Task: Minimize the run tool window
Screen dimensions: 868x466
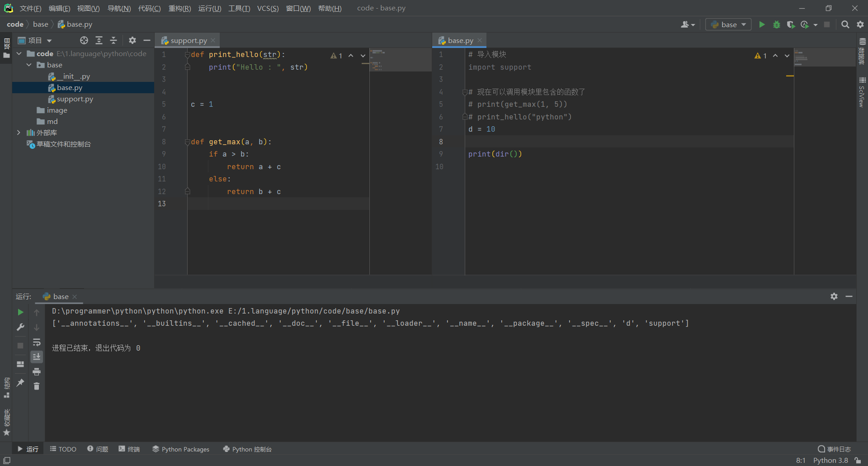Action: point(849,296)
